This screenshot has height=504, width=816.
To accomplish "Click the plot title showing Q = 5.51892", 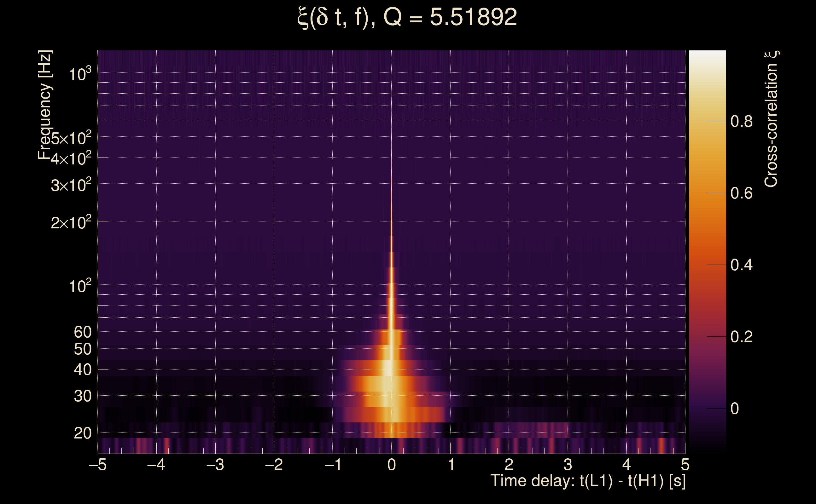I will click(407, 17).
